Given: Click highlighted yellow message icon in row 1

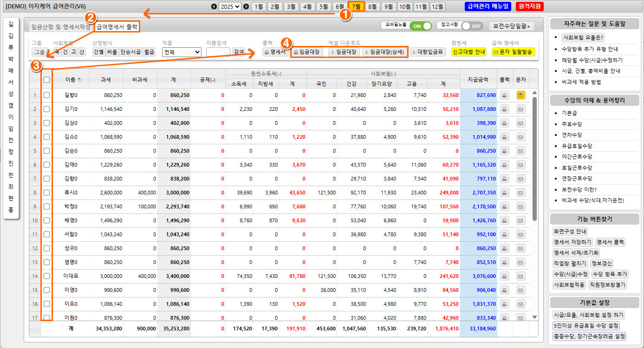Looking at the screenshot, I should 520,95.
